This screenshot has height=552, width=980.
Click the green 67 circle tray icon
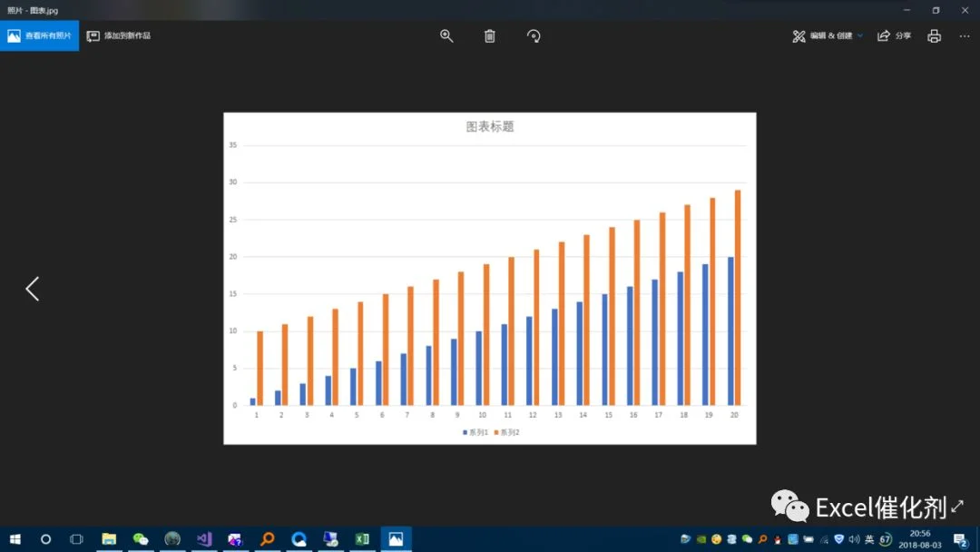[x=885, y=539]
